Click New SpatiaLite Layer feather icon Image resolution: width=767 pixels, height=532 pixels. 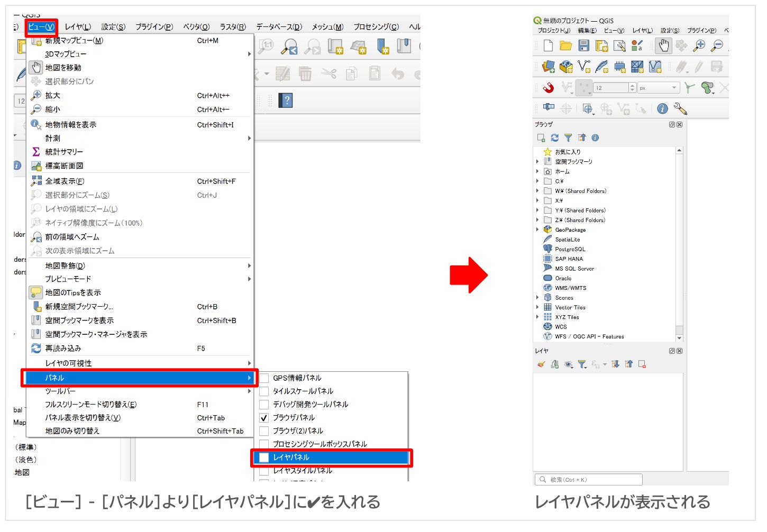click(x=602, y=67)
